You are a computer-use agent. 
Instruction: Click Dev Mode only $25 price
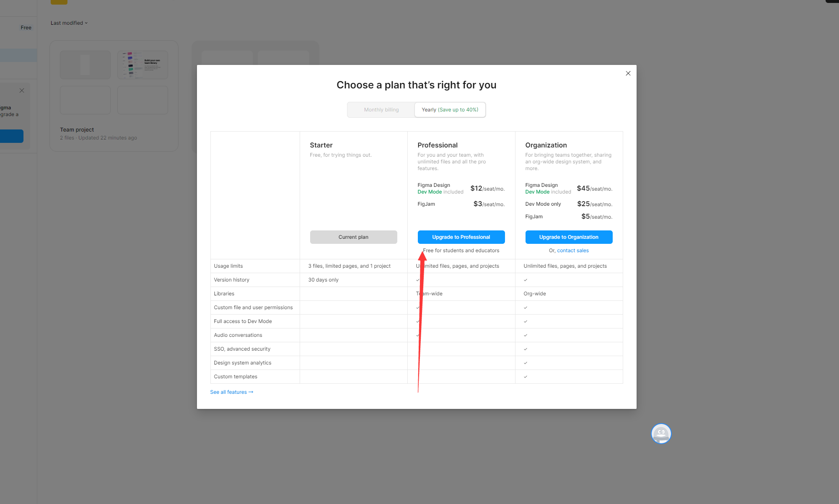pos(595,204)
